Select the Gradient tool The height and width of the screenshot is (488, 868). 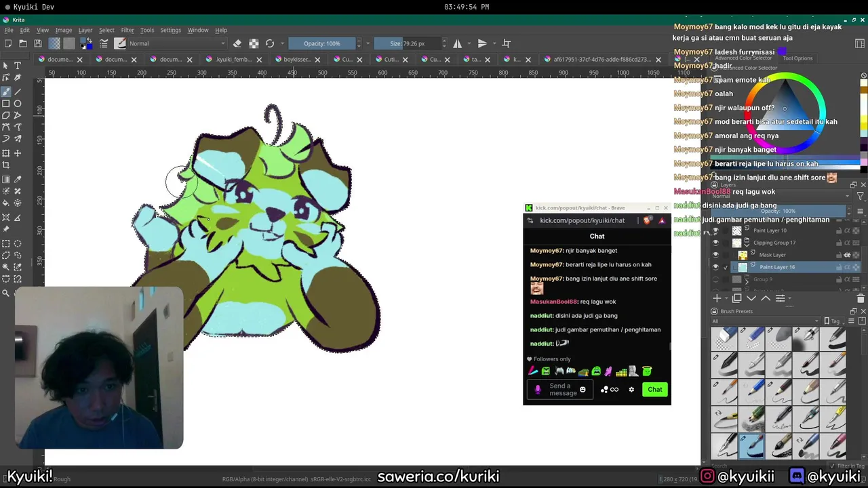(x=6, y=180)
